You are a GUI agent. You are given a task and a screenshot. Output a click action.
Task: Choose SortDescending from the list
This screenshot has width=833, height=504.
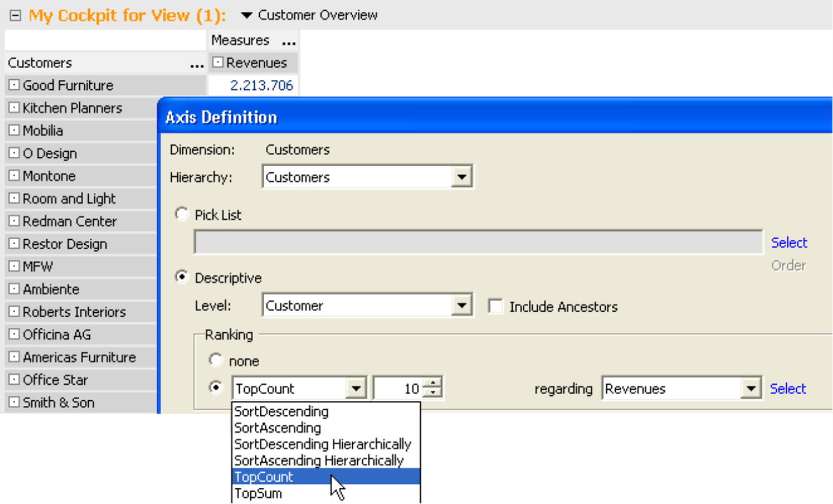click(281, 412)
